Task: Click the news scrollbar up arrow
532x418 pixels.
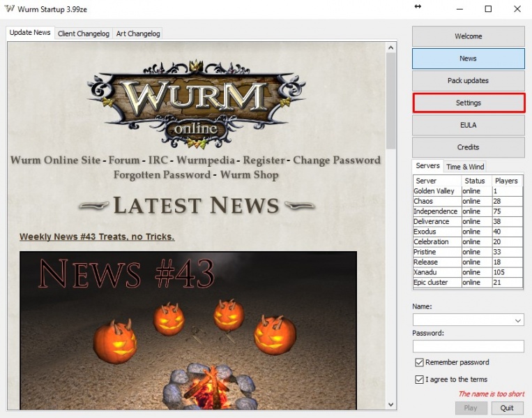Action: [391, 47]
